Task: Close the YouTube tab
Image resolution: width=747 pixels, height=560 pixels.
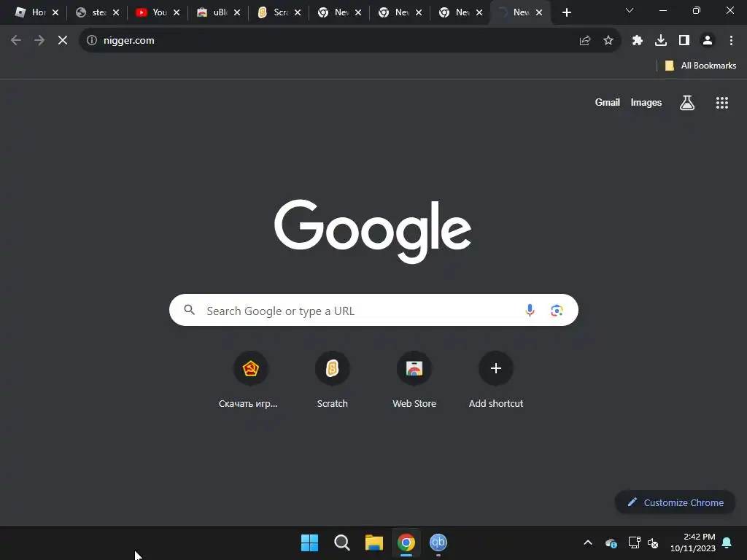Action: click(x=177, y=12)
